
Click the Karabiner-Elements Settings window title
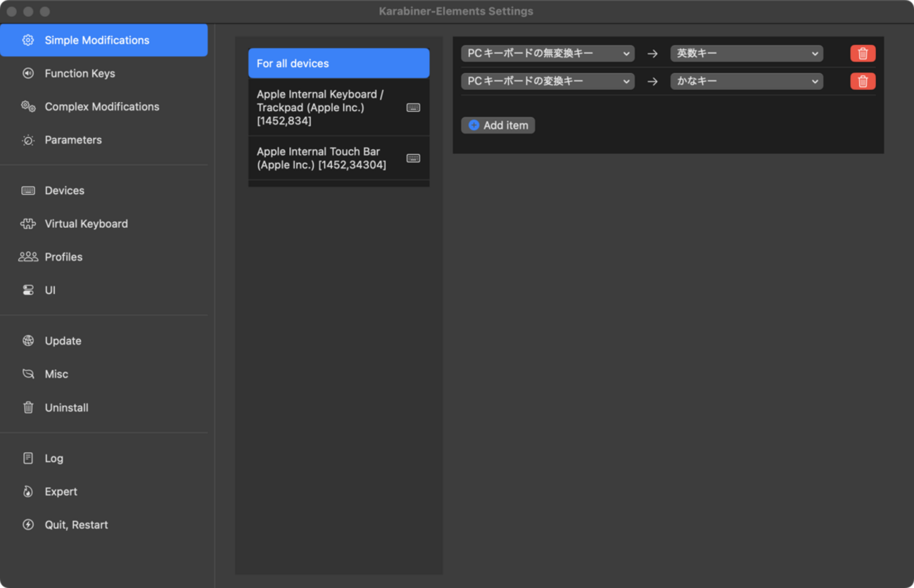coord(456,11)
